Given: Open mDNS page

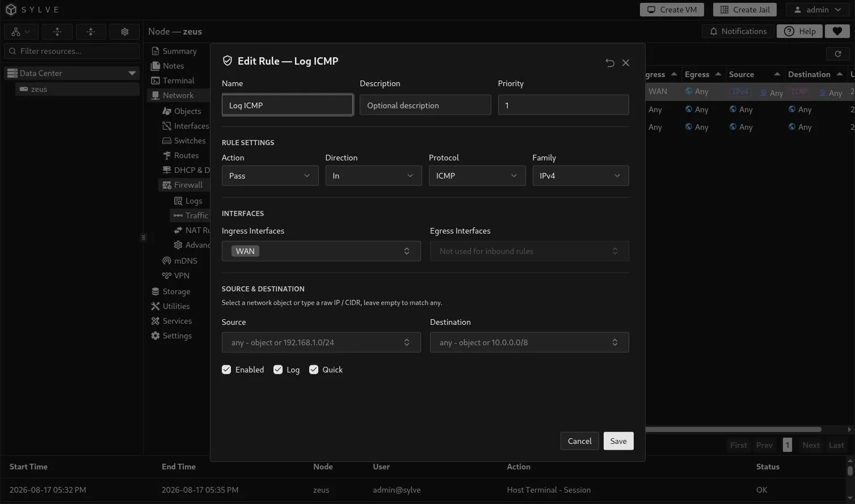Looking at the screenshot, I should click(x=186, y=261).
